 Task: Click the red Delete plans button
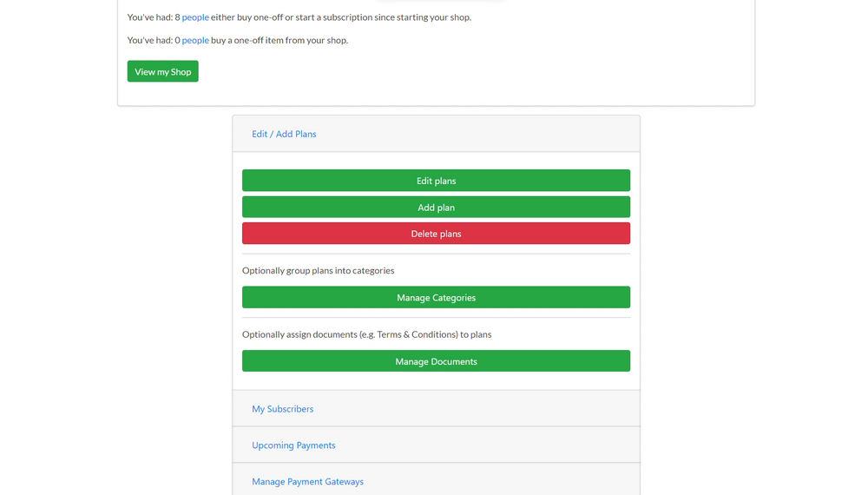[436, 234]
